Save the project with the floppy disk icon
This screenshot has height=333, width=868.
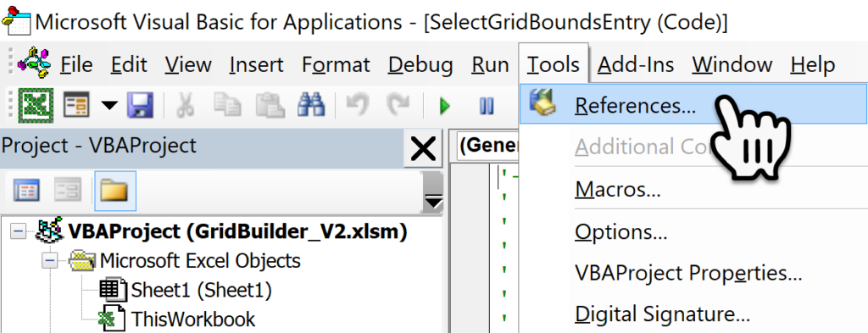(x=140, y=104)
